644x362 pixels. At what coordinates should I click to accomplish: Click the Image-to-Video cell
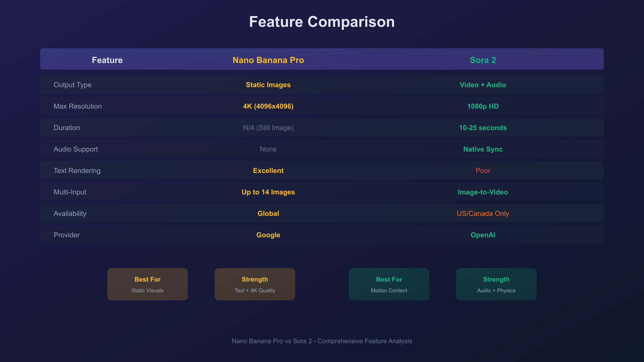click(482, 192)
